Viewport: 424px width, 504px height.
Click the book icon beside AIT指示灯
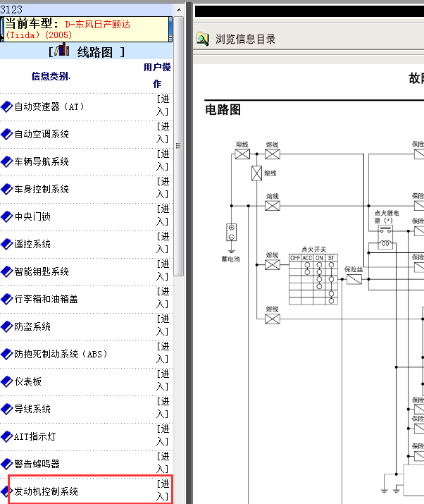[7, 437]
